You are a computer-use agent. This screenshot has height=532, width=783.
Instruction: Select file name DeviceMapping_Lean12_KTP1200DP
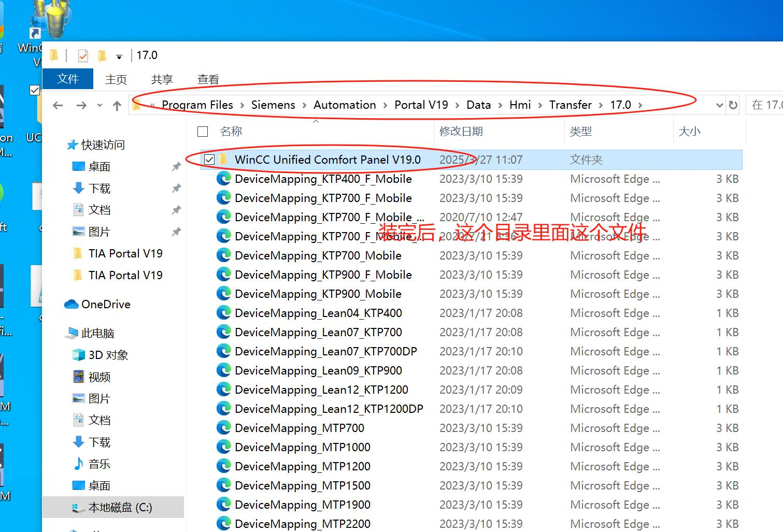[x=329, y=409]
